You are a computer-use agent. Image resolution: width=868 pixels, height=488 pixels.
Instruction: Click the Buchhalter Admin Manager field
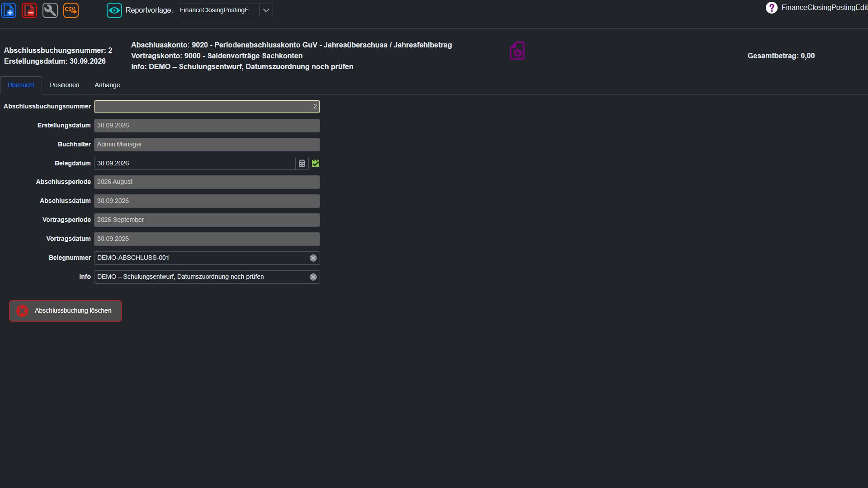[207, 145]
